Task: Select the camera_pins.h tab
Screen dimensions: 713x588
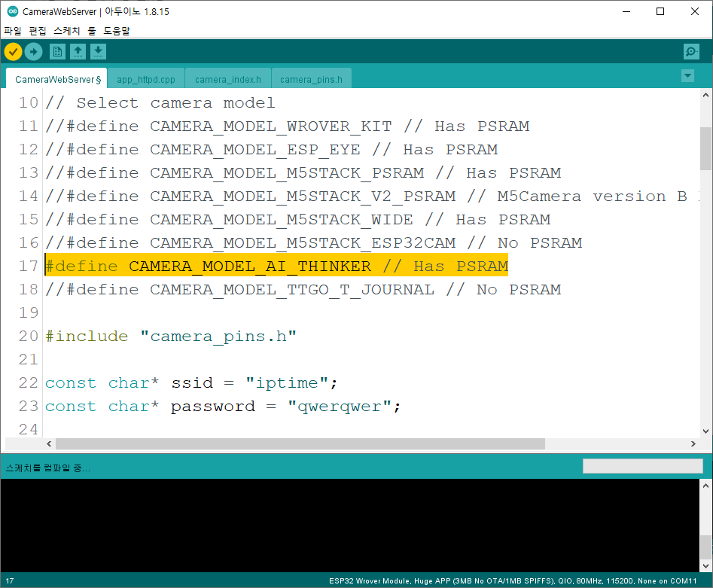Action: (311, 78)
